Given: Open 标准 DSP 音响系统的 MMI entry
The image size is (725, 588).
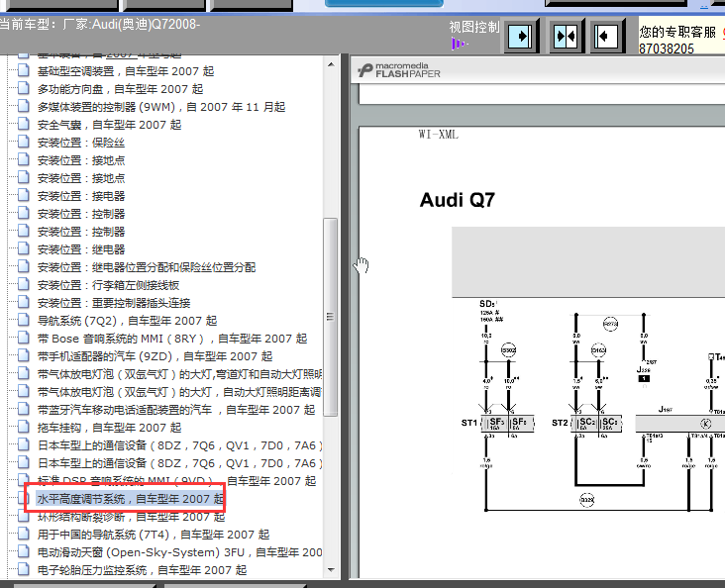Looking at the screenshot, I should click(x=176, y=481).
